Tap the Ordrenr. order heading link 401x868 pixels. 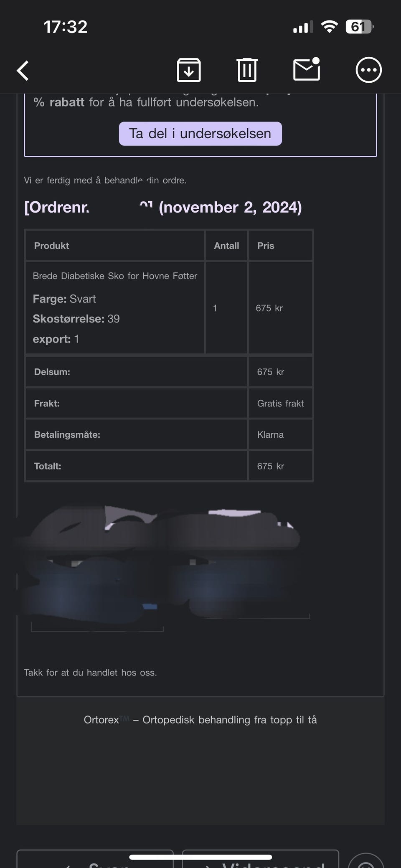point(163,207)
